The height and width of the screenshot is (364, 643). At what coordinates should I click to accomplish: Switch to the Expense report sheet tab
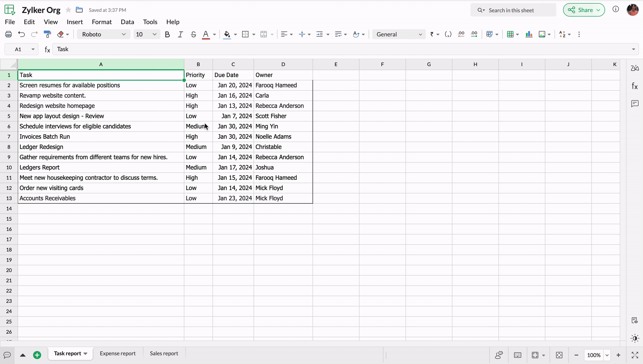click(x=118, y=353)
